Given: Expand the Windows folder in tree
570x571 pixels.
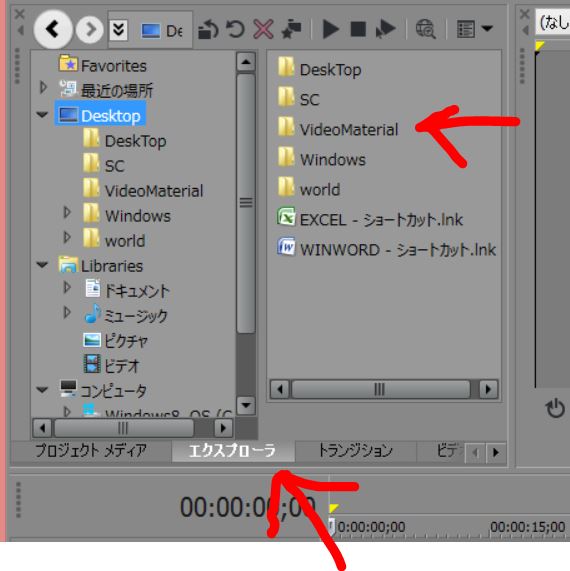Looking at the screenshot, I should pos(67,213).
